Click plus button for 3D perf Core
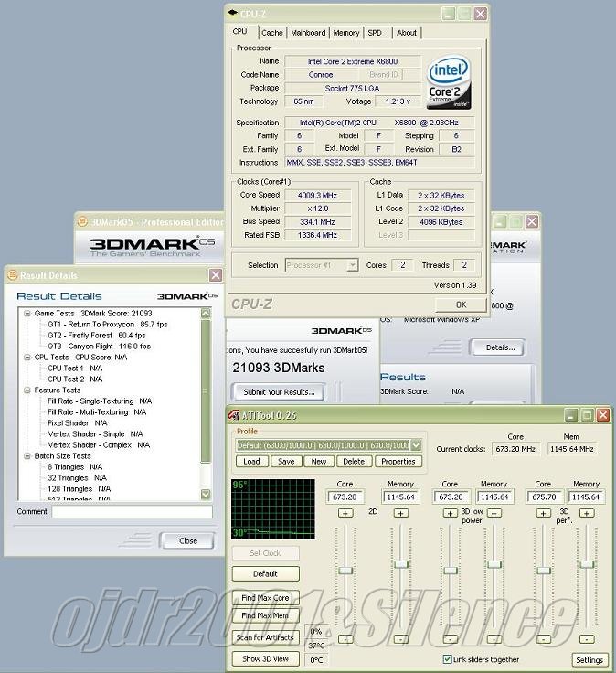The image size is (616, 673). click(543, 513)
